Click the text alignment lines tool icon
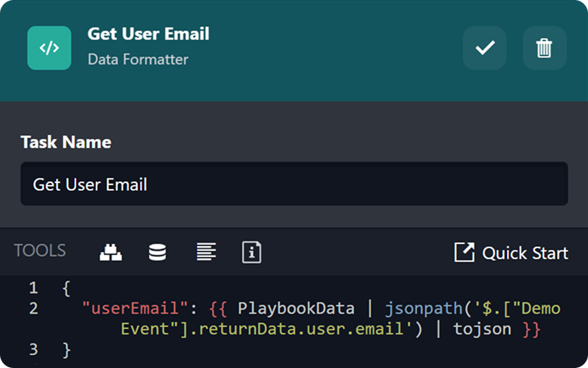The height and width of the screenshot is (368, 588). (206, 252)
